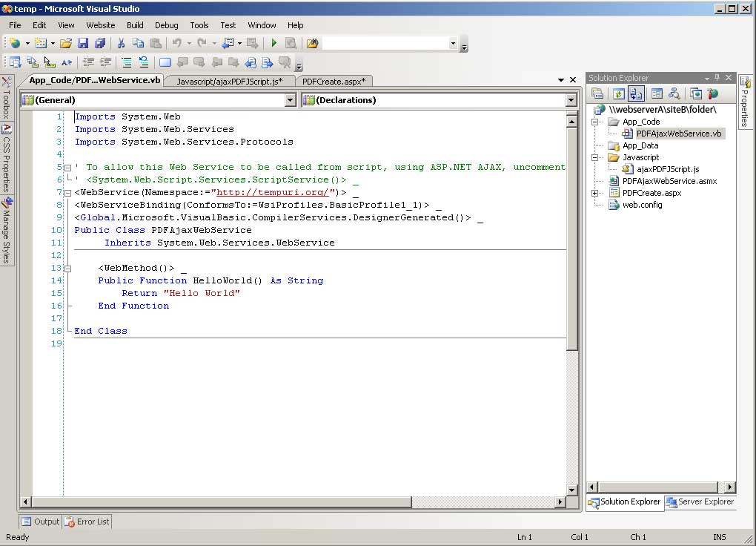Open the Output panel tab
The width and height of the screenshot is (756, 546).
click(x=41, y=522)
